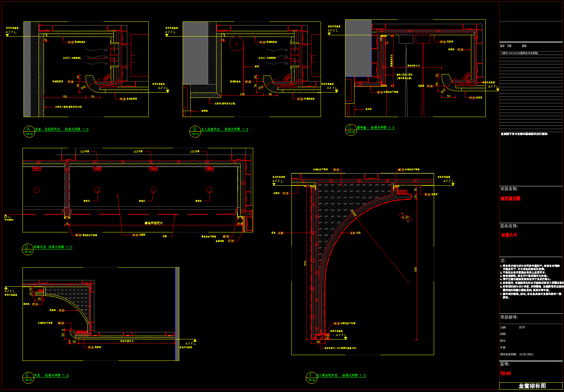Pick detail bubble F marker

pos(311,377)
